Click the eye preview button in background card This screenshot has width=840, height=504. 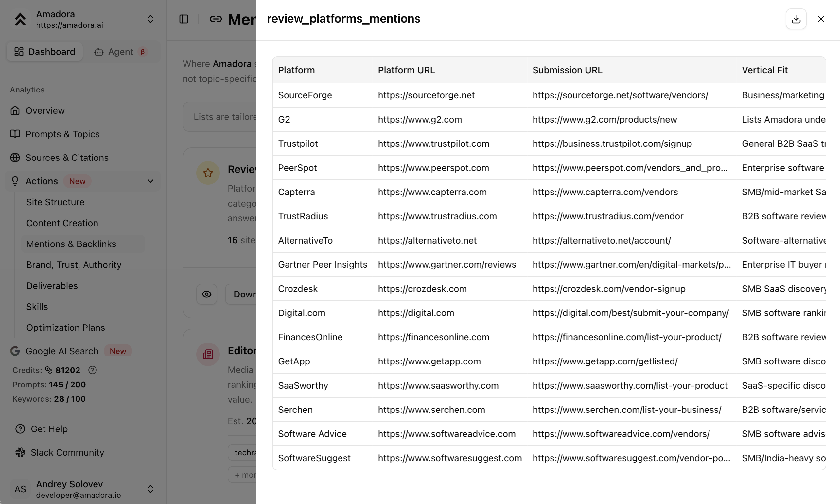coord(207,294)
